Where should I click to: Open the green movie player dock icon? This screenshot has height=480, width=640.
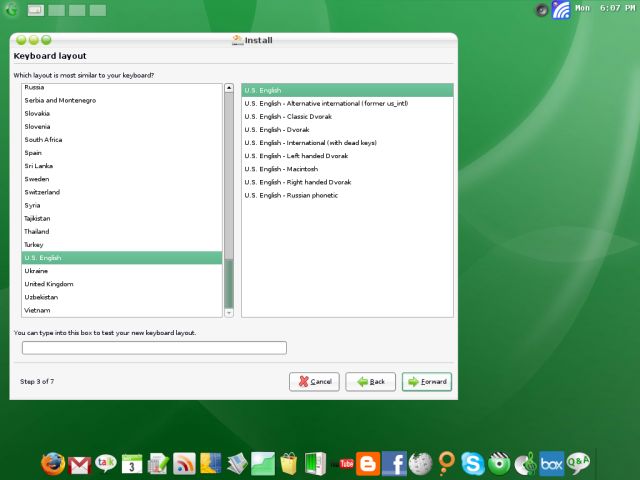coord(499,464)
